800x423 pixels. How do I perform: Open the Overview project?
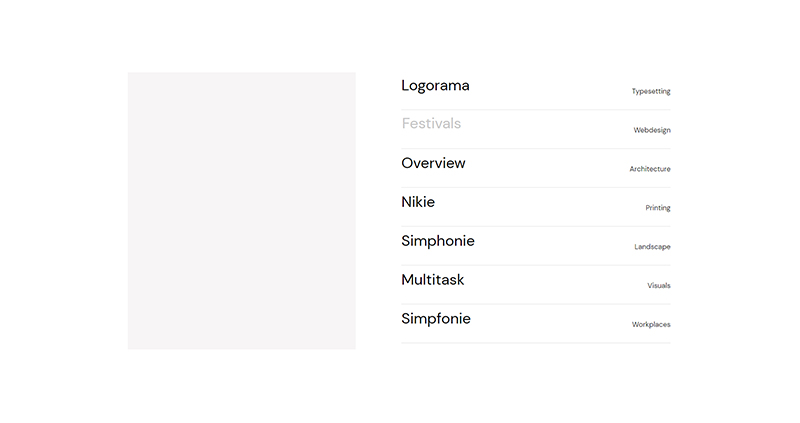tap(433, 163)
